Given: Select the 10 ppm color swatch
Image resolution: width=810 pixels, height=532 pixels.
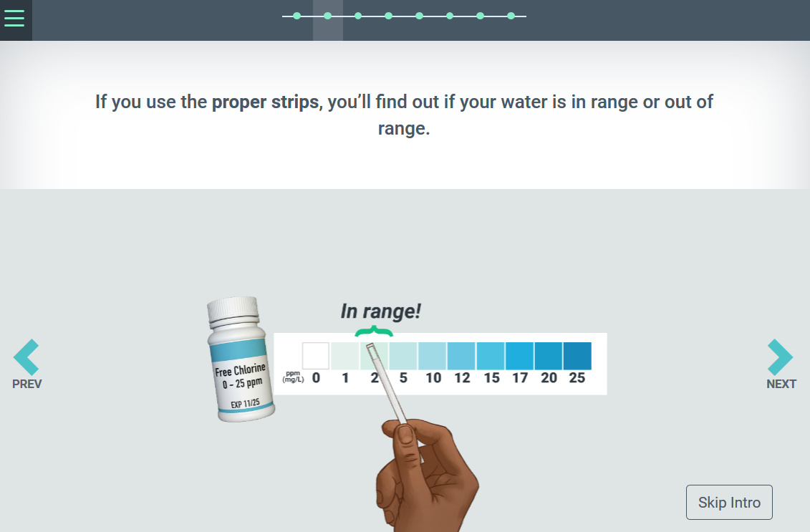Looking at the screenshot, I should (x=432, y=356).
